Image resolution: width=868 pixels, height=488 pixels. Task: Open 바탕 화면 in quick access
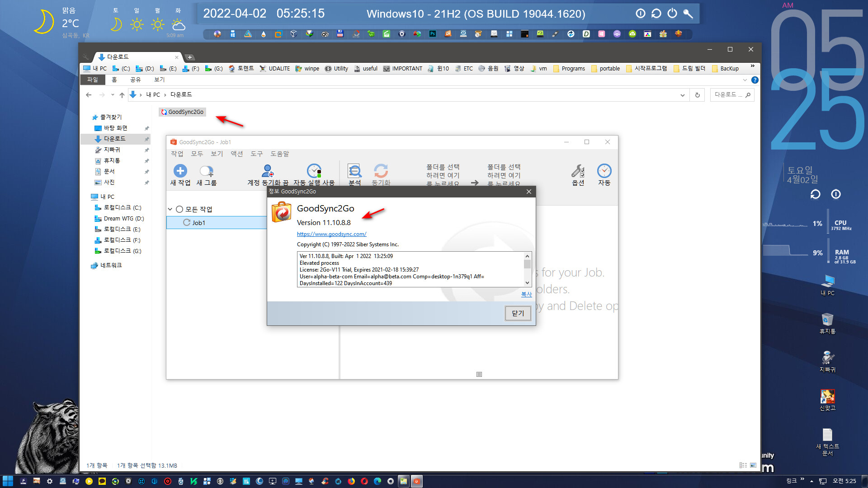click(116, 128)
